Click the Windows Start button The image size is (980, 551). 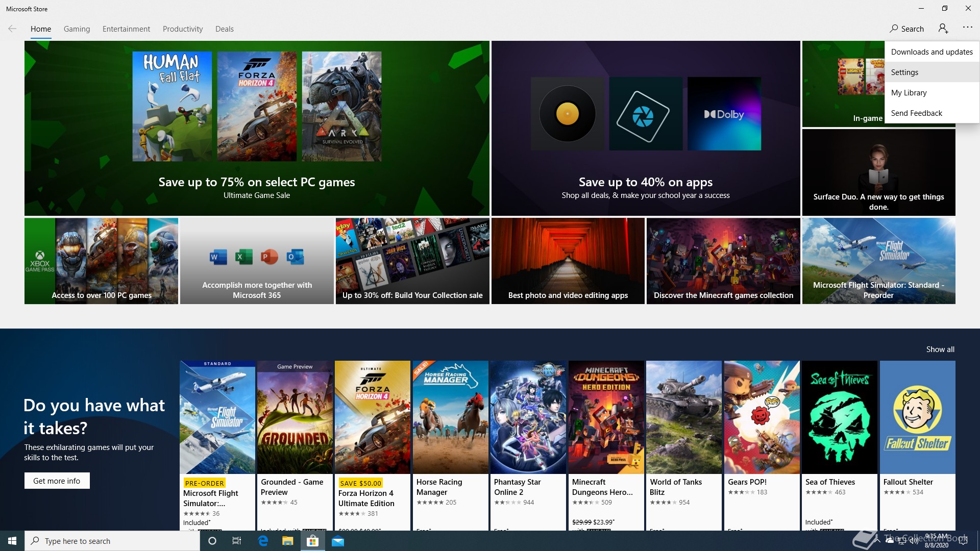tap(12, 541)
